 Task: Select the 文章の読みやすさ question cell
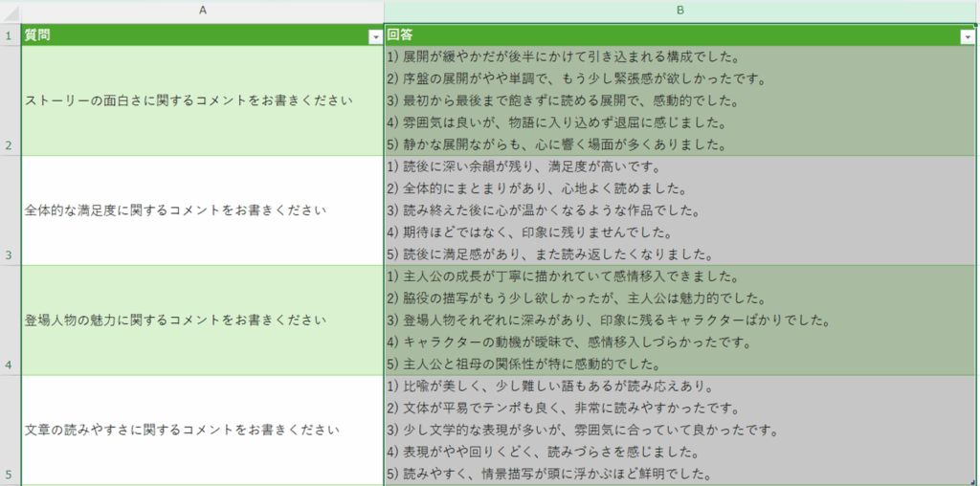click(202, 431)
